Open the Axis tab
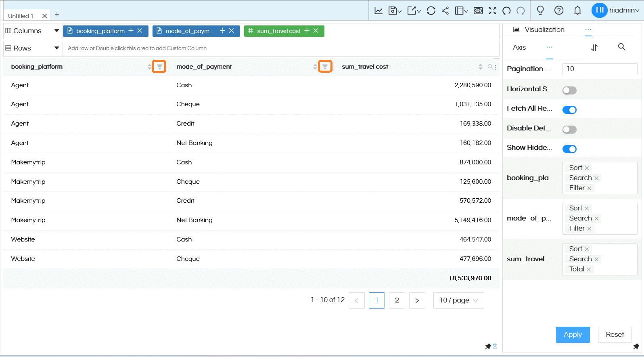 click(x=519, y=47)
